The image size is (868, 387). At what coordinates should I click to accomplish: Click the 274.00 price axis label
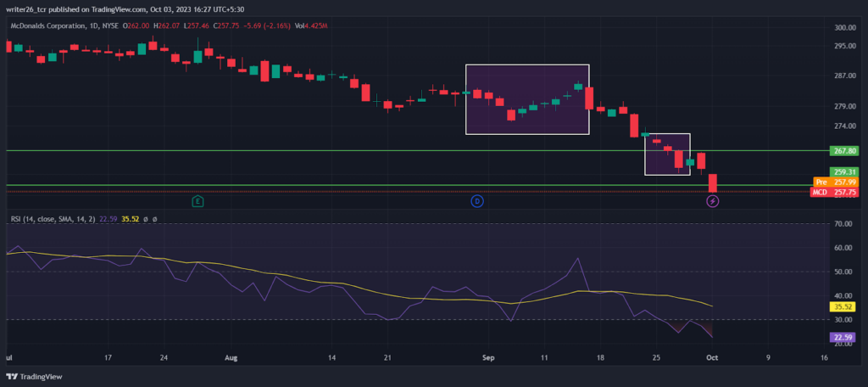(843, 126)
